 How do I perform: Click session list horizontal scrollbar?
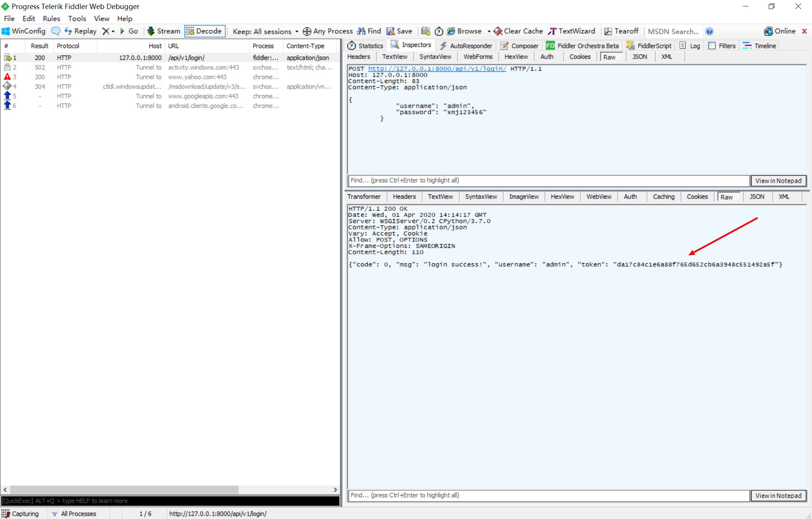click(x=124, y=490)
